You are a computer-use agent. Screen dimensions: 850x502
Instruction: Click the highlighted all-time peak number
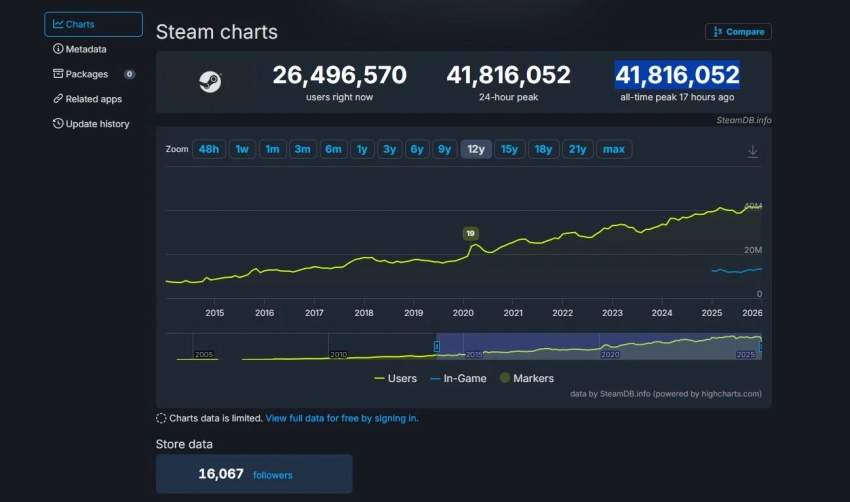677,75
